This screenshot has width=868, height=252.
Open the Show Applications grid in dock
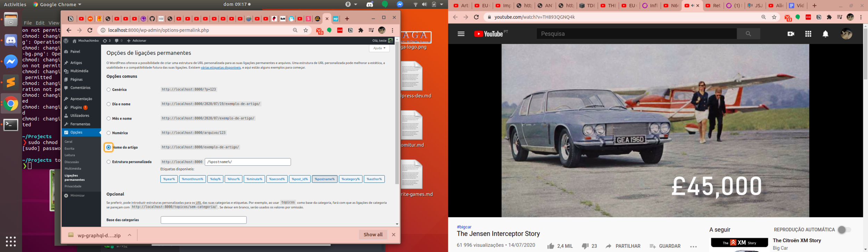[11, 241]
